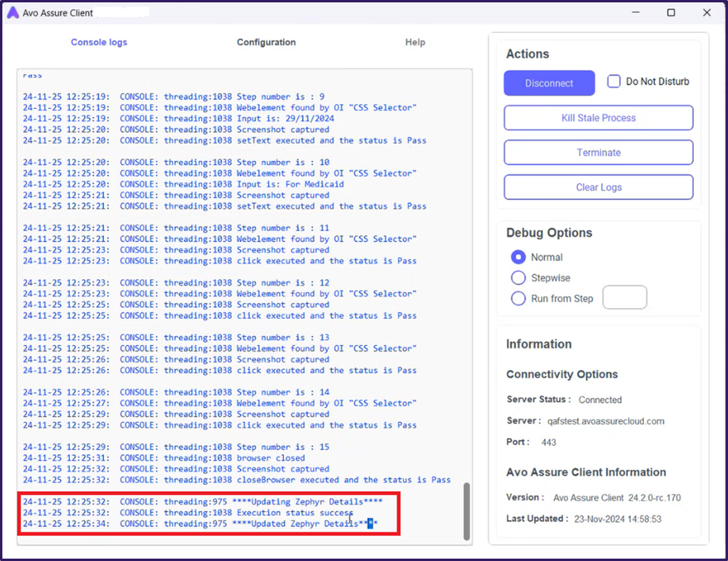
Task: Minimize the Avo Assure Client window
Action: pos(634,13)
